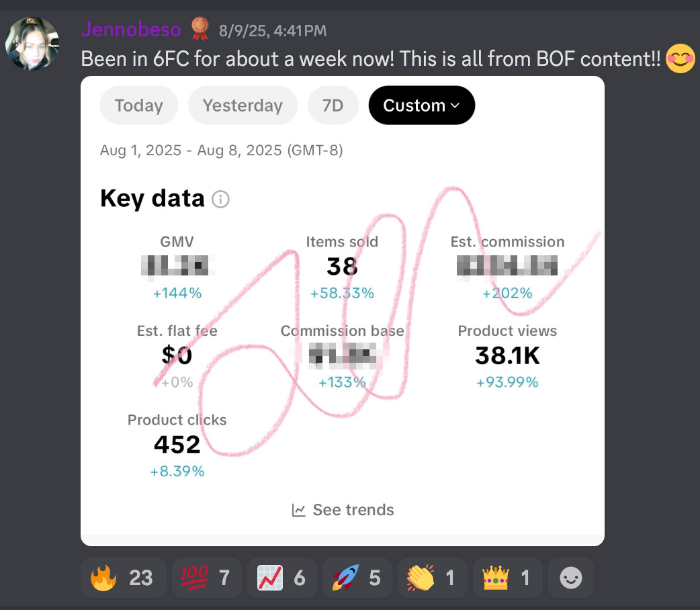Select the 7D time range
The image size is (700, 610).
pos(333,105)
